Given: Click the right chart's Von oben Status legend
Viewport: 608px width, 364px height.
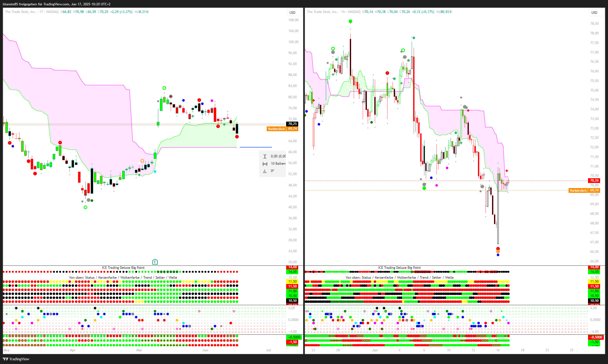Looking at the screenshot, I should point(399,278).
